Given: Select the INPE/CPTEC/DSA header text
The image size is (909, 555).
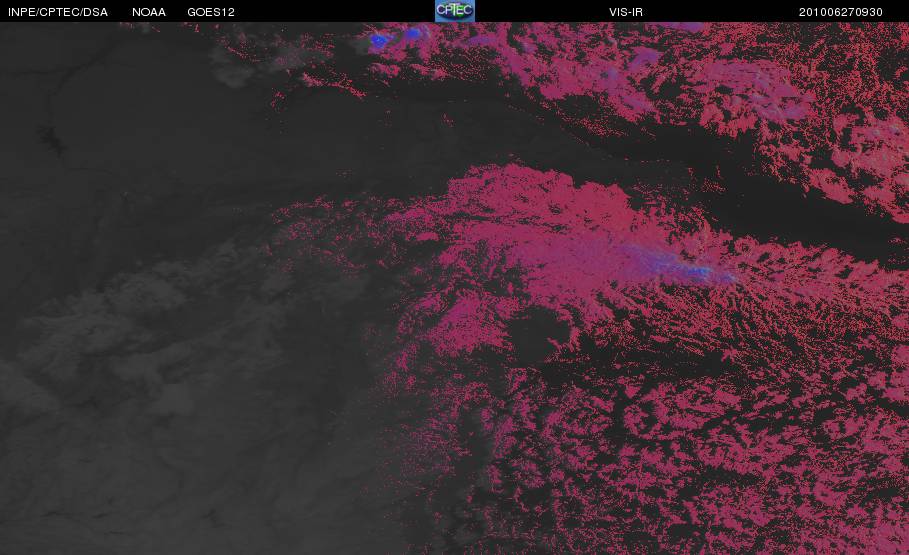Looking at the screenshot, I should click(x=58, y=12).
